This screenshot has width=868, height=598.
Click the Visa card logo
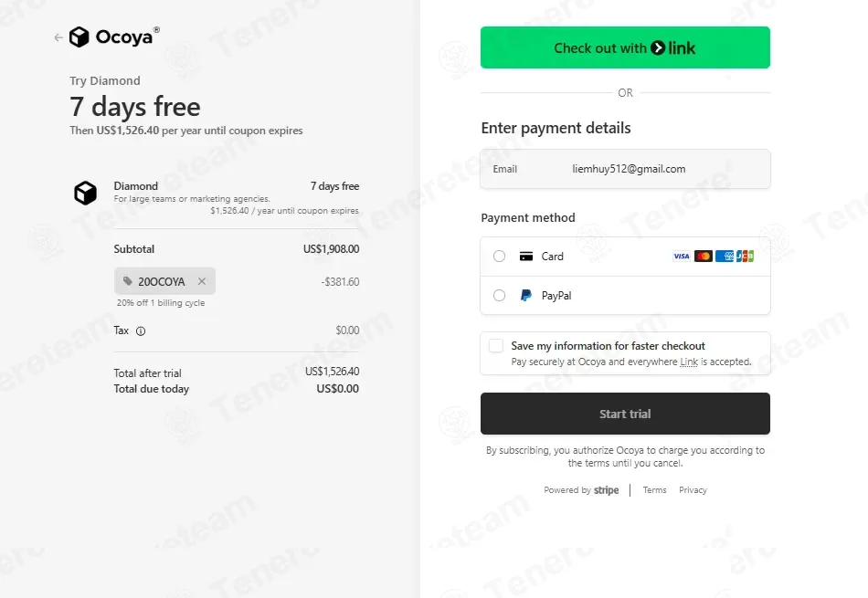point(682,257)
